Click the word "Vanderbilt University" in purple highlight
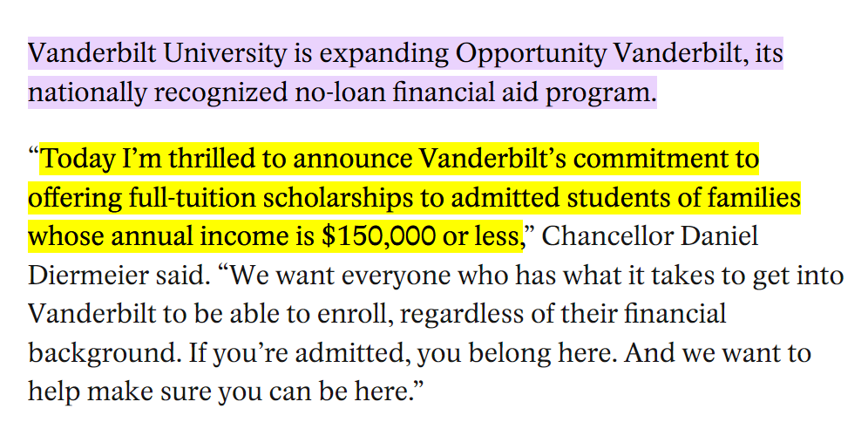868x429 pixels. point(158,54)
